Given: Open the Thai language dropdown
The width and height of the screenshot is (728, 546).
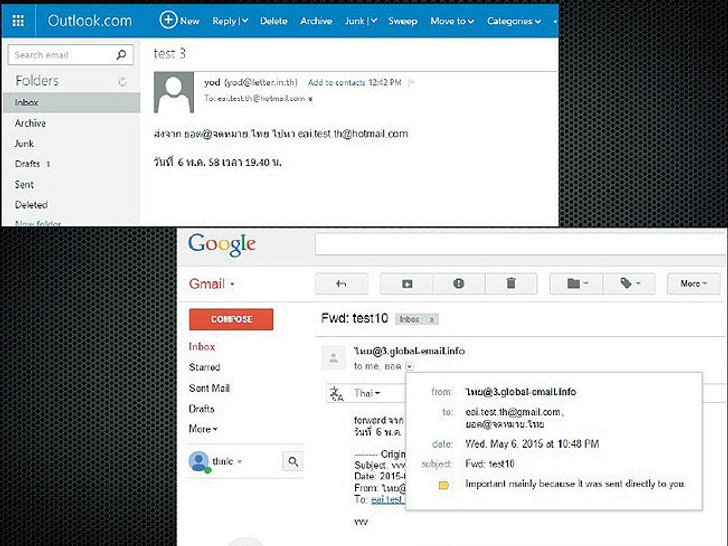Looking at the screenshot, I should click(x=367, y=393).
